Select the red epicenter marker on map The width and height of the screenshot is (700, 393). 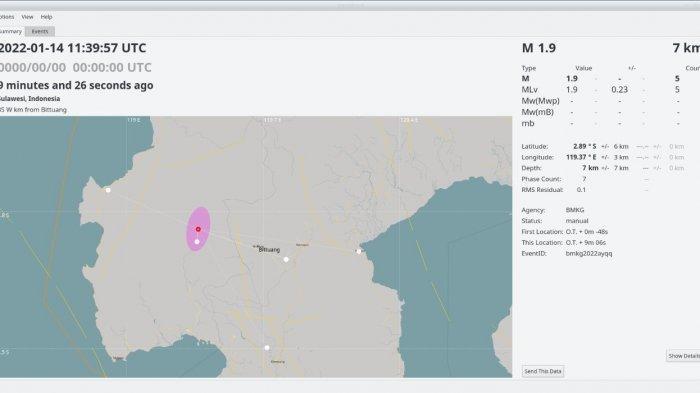pos(198,229)
